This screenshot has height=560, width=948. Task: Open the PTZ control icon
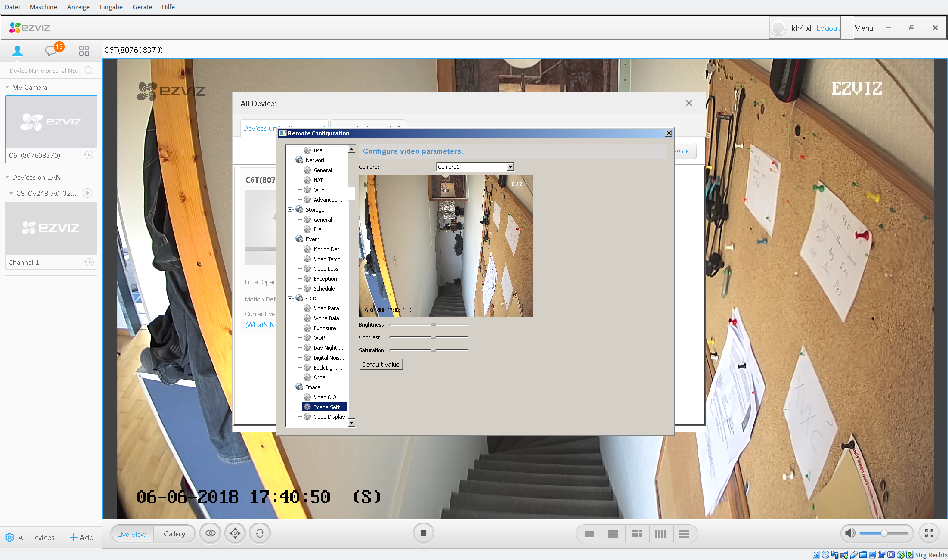pyautogui.click(x=235, y=533)
